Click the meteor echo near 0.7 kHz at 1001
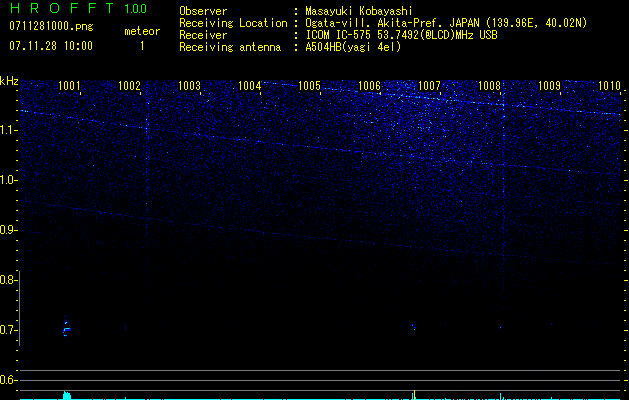The width and height of the screenshot is (629, 400). 66,327
